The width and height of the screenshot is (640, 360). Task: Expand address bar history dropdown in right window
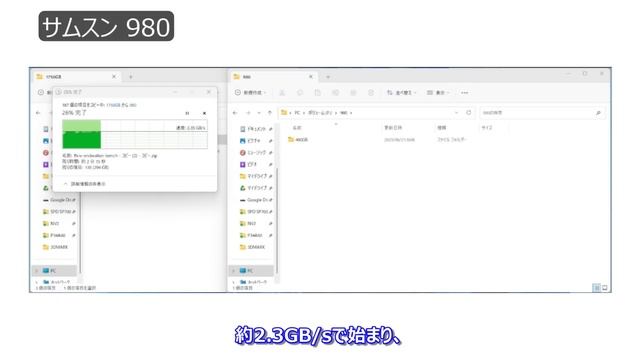pos(456,113)
